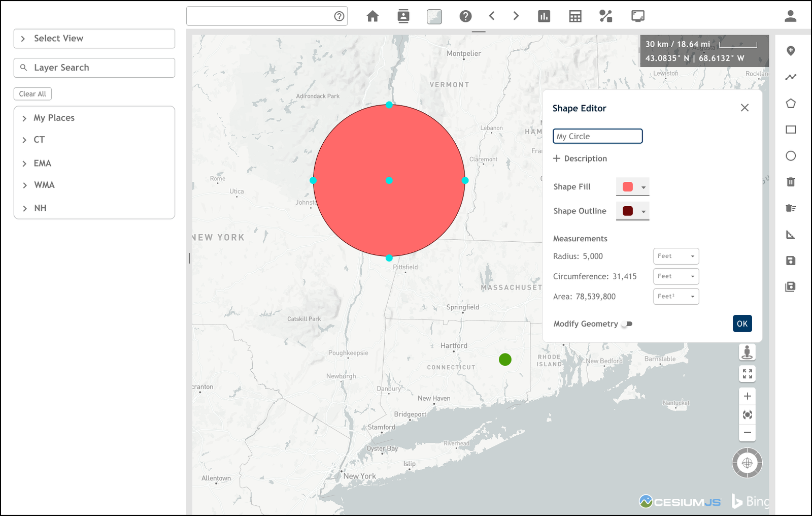The image size is (812, 516).
Task: Close the Shape Editor panel
Action: coord(745,108)
